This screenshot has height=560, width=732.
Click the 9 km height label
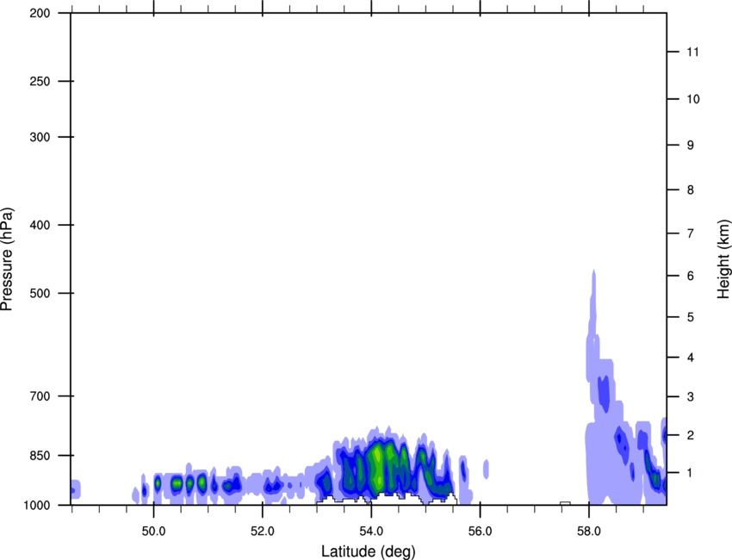(x=691, y=145)
